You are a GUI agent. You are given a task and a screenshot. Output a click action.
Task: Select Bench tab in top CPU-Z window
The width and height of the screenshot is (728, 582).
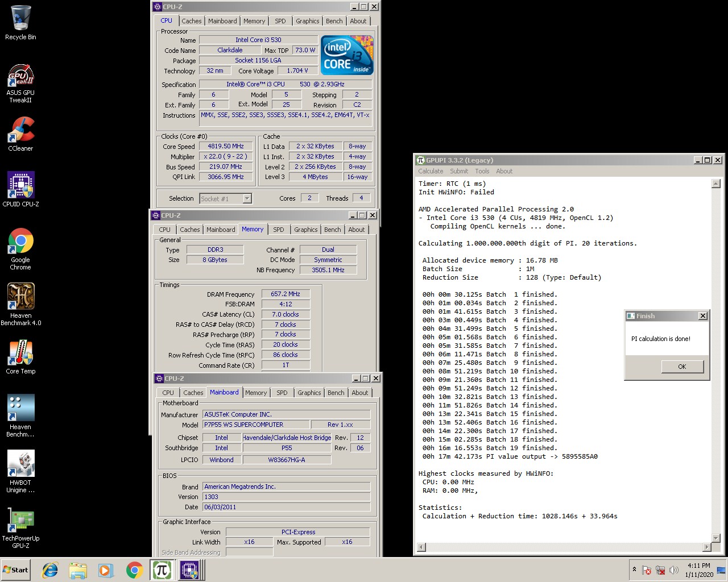pyautogui.click(x=334, y=21)
